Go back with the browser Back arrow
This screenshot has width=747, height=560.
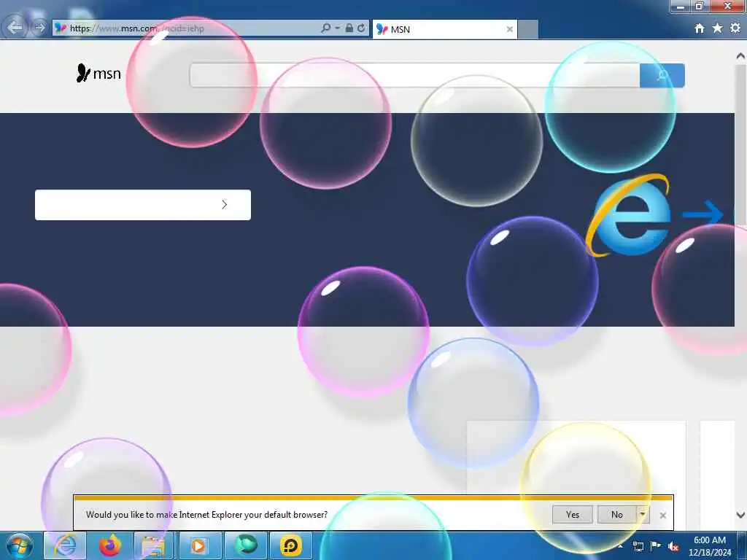pos(15,27)
